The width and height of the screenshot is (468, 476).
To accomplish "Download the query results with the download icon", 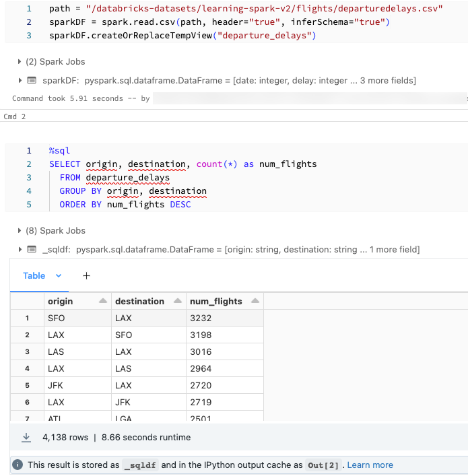I will (x=26, y=437).
